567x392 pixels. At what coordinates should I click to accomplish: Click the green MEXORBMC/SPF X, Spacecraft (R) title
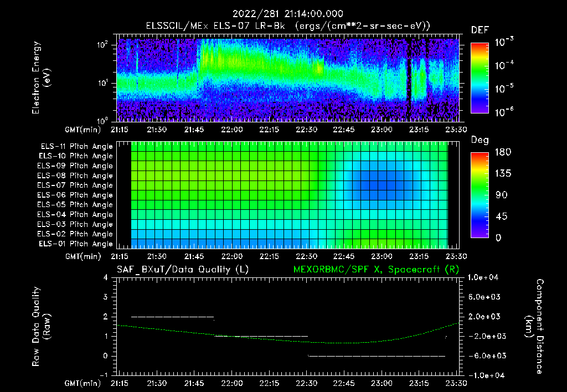tap(376, 270)
